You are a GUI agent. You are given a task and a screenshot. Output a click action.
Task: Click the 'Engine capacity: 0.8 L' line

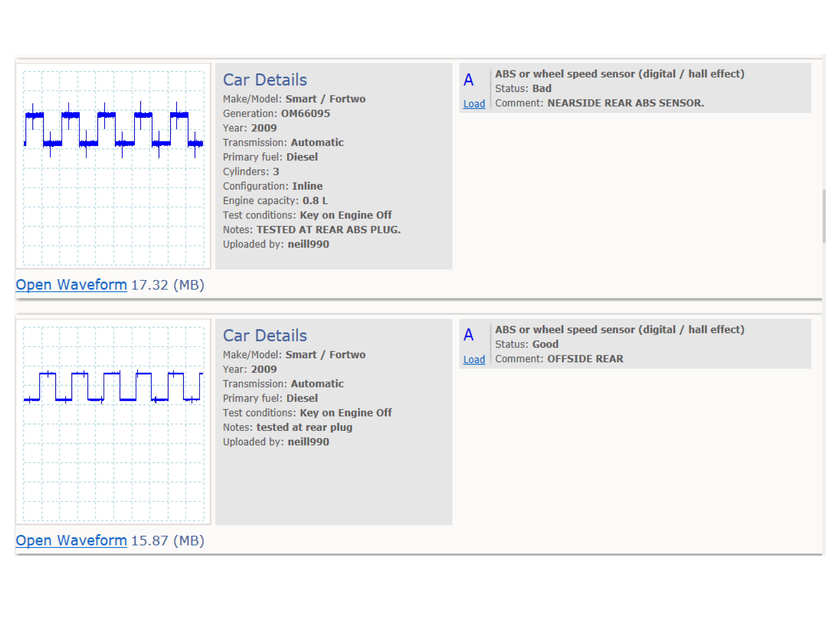click(275, 201)
